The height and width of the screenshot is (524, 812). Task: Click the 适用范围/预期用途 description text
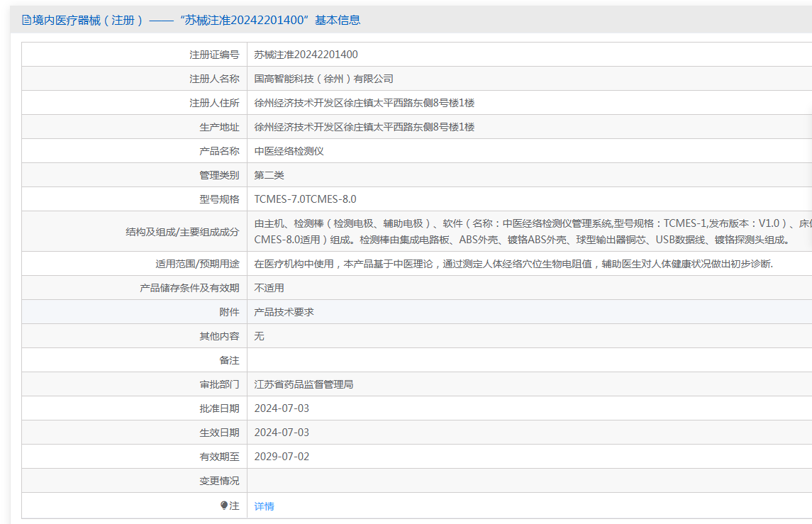tap(513, 264)
